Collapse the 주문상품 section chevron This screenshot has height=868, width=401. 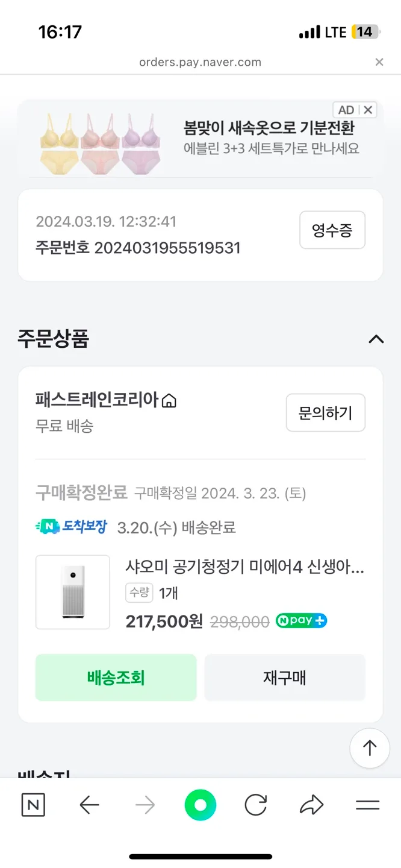click(x=376, y=339)
